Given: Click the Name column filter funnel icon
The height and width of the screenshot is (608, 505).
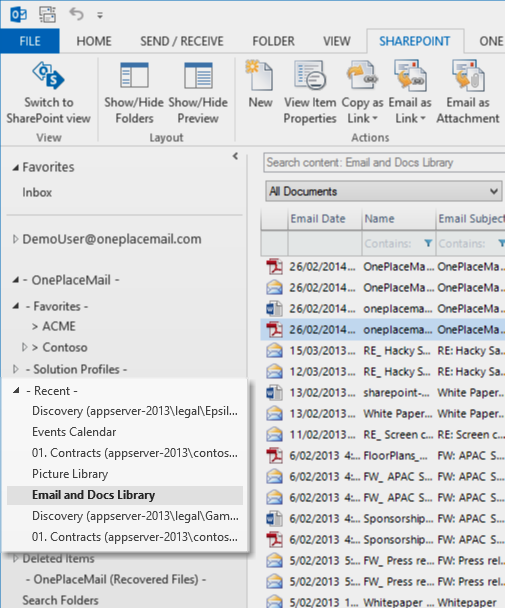Looking at the screenshot, I should pyautogui.click(x=428, y=243).
